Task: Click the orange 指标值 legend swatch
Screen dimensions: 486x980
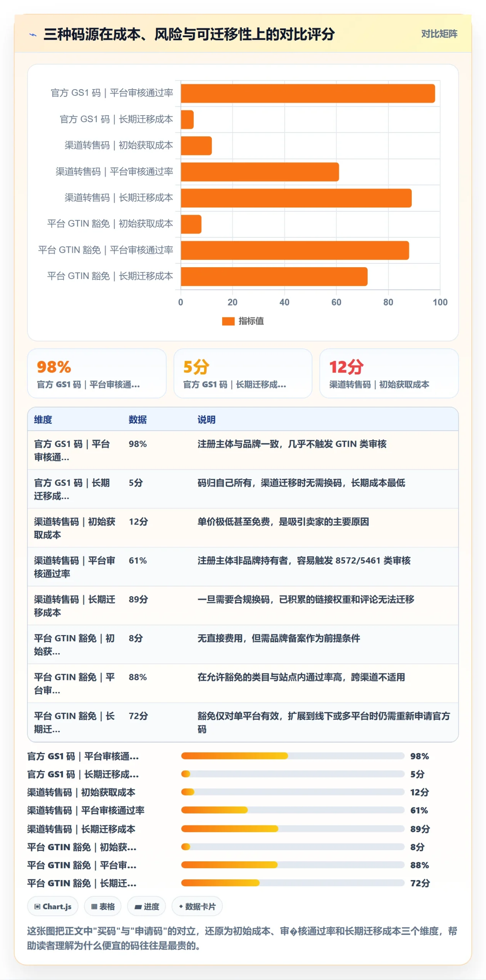Action: click(228, 321)
